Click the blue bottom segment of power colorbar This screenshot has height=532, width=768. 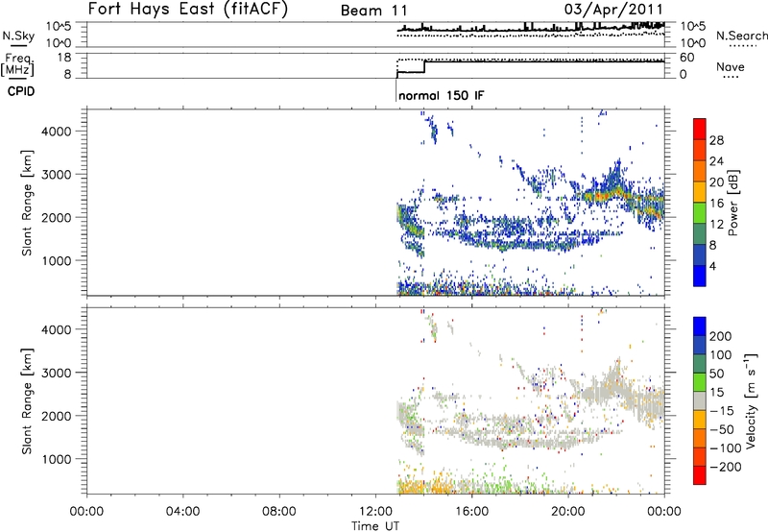(x=700, y=276)
